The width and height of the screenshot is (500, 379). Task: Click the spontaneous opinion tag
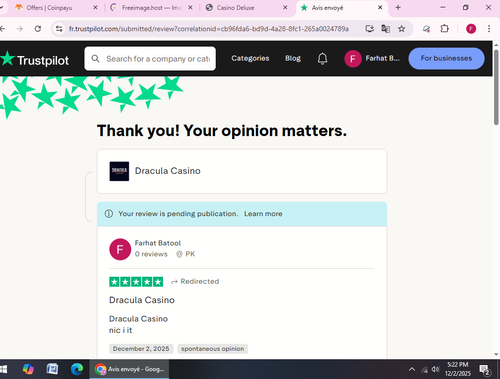pos(213,349)
